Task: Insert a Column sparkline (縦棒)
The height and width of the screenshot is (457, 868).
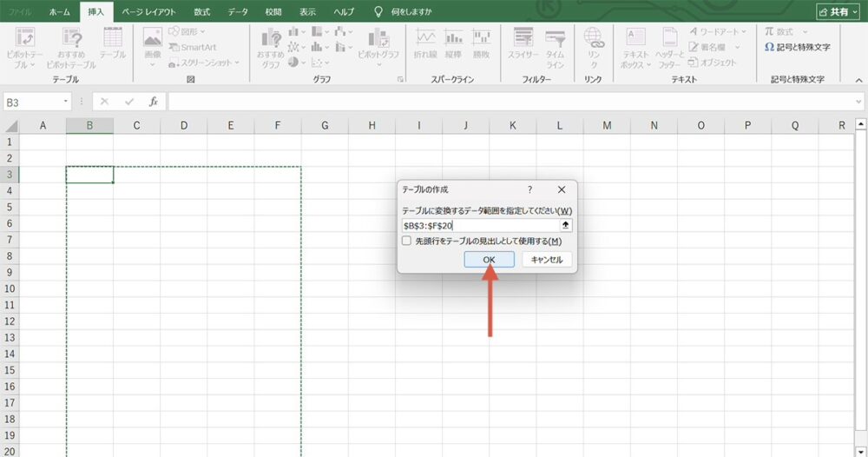Action: click(453, 44)
